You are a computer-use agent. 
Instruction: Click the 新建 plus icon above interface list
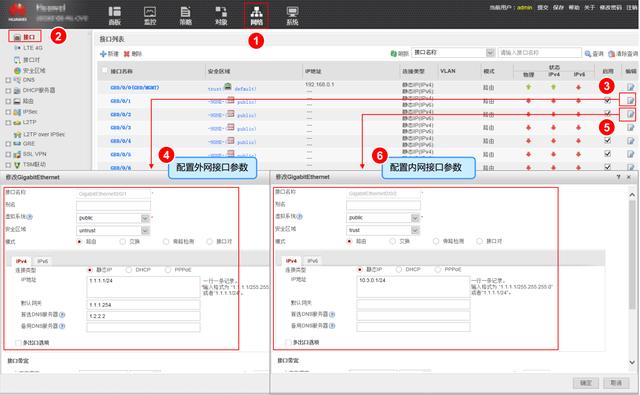[103, 54]
